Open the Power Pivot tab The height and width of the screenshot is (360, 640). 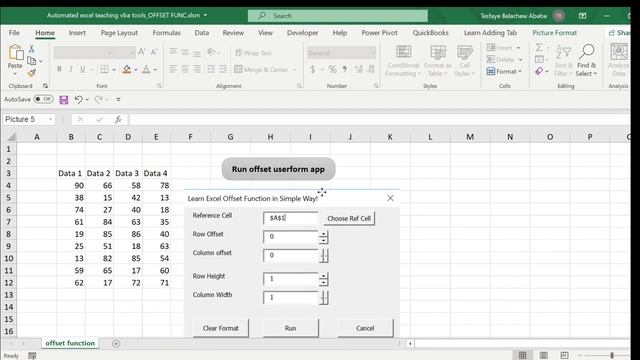pos(379,33)
